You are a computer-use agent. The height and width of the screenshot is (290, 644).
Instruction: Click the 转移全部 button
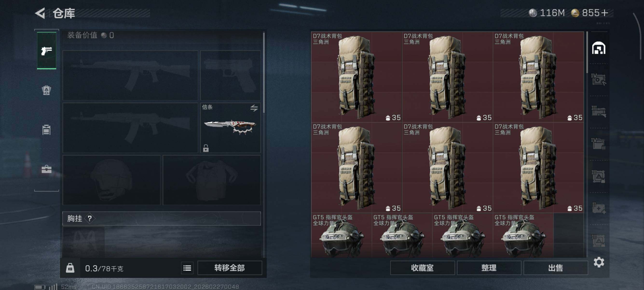point(229,268)
